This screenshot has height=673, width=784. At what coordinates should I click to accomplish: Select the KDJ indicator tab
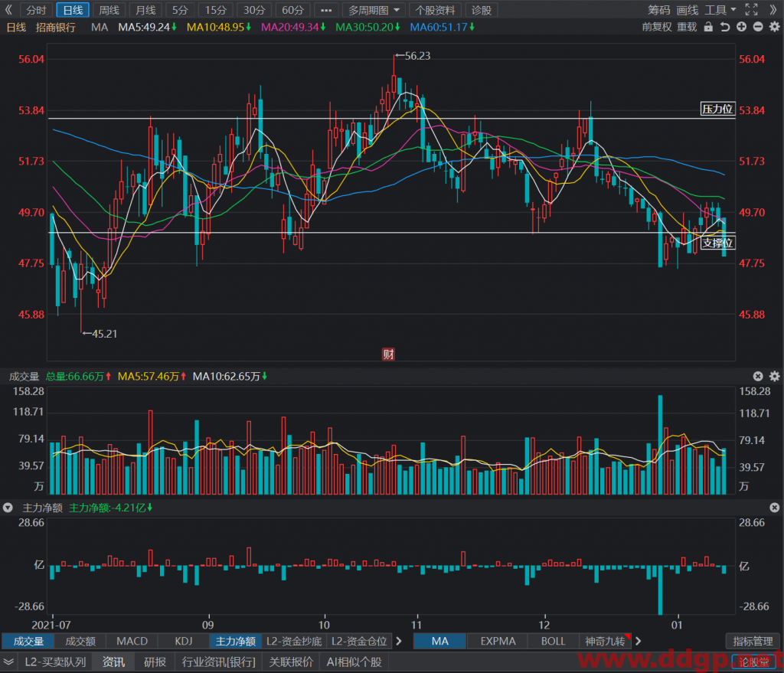[x=184, y=641]
